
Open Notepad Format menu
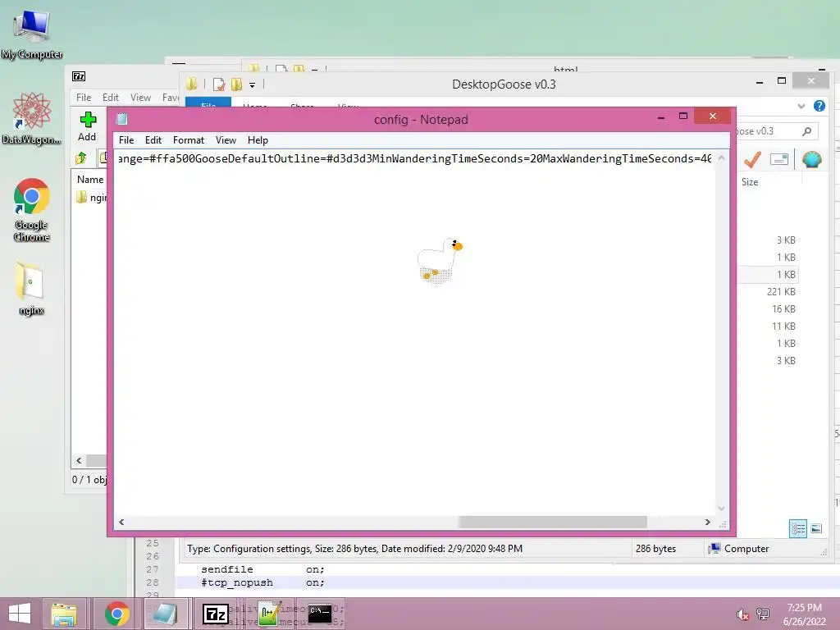189,140
